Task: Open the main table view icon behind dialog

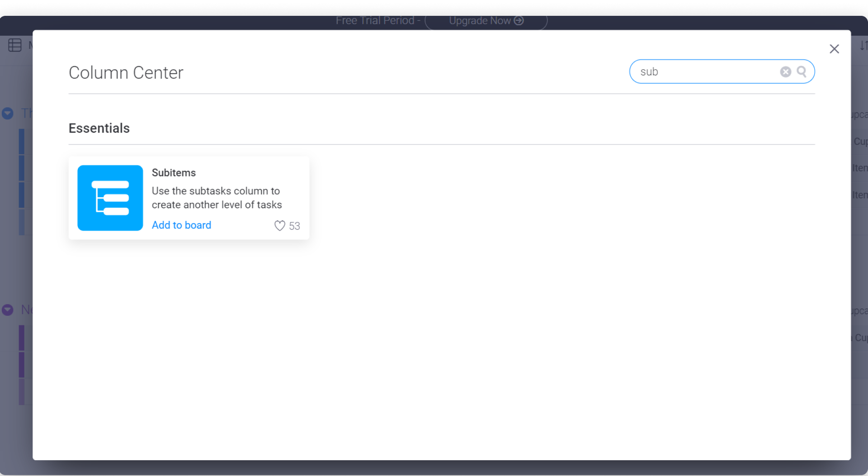Action: [15, 45]
